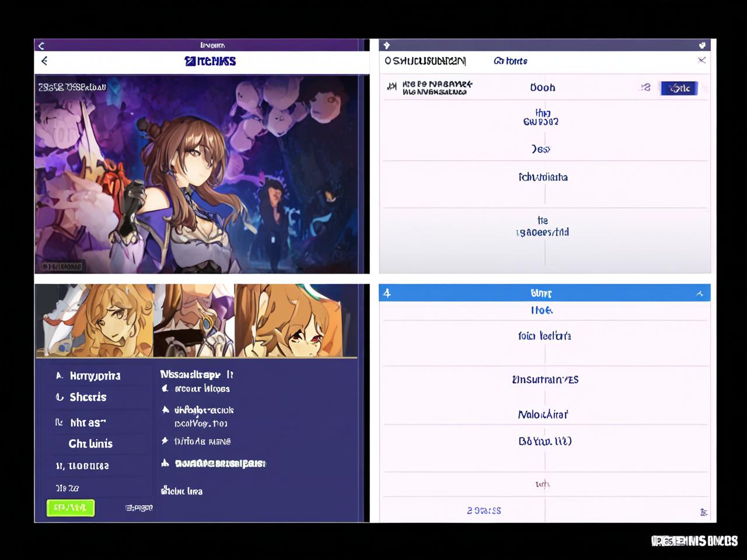Click the left icon in the upper-right panel's dark bar
The image size is (747, 560).
pos(386,45)
